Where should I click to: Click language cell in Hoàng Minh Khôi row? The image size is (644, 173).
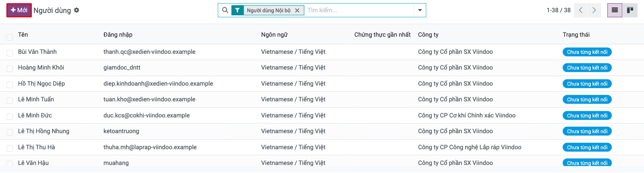(x=293, y=67)
